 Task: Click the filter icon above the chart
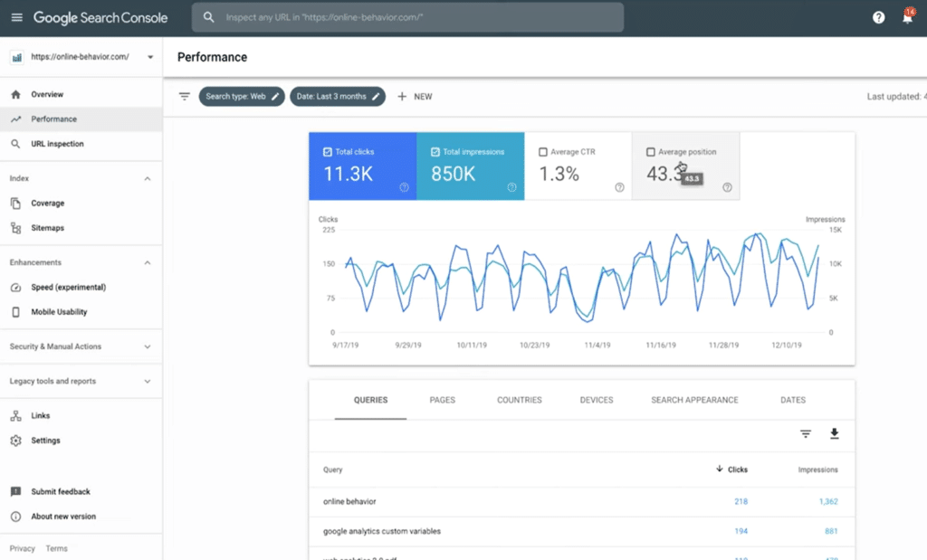tap(185, 96)
